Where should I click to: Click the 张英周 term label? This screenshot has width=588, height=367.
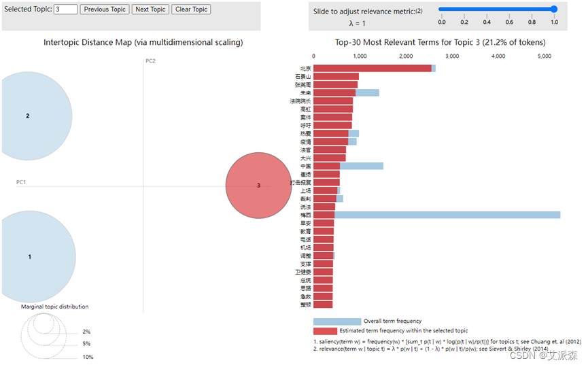point(303,85)
